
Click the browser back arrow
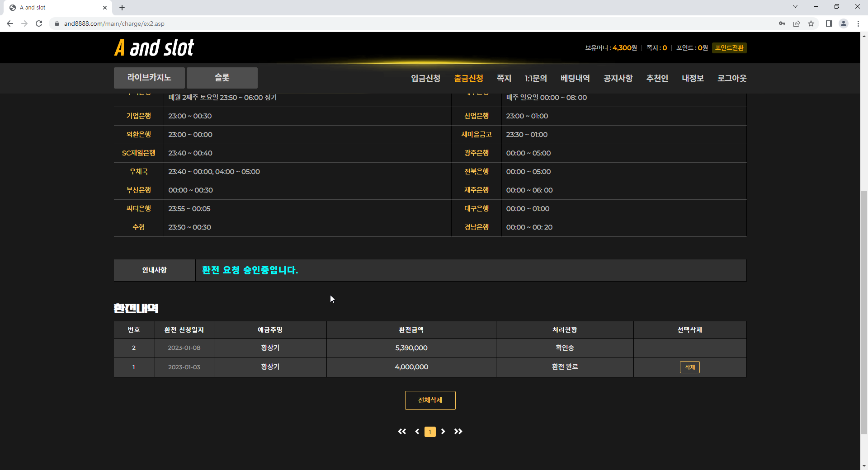coord(10,23)
